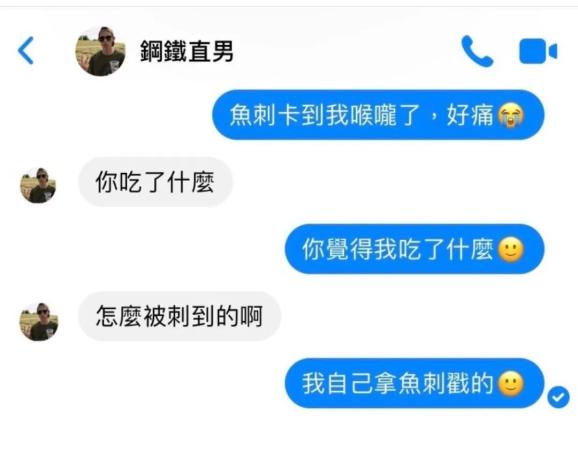This screenshot has width=578, height=466.
Task: Select the sent bubble 我自己拿魚刺戳的
Action: [x=414, y=383]
